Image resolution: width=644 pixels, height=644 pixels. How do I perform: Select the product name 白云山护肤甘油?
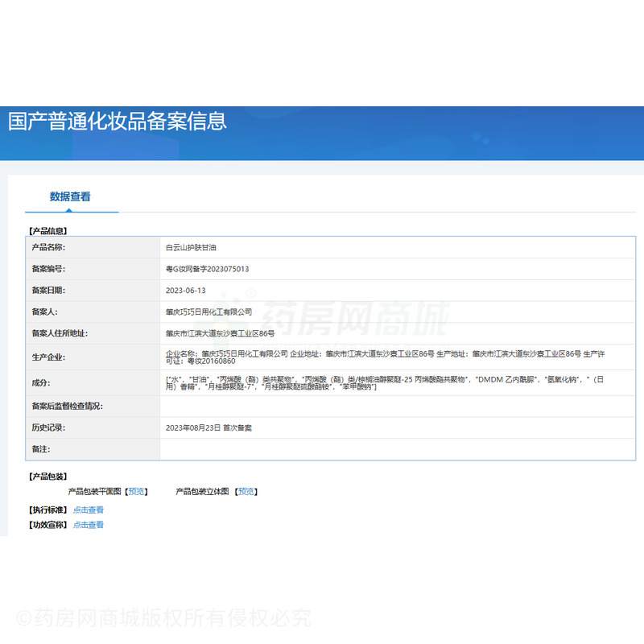(191, 247)
